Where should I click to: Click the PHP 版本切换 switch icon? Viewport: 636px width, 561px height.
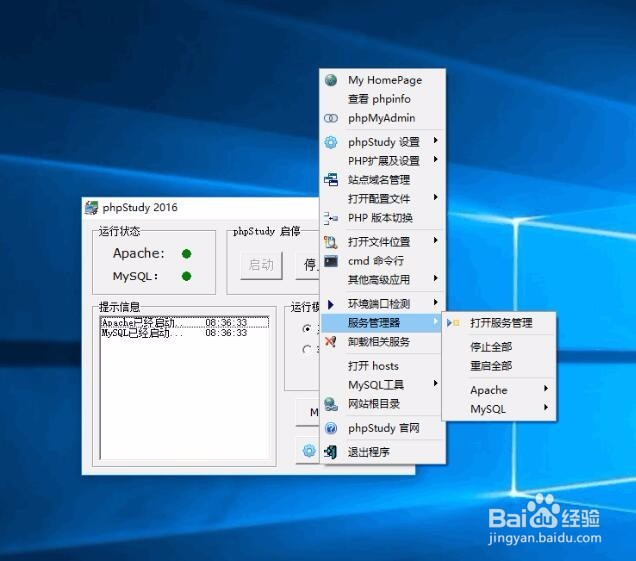point(331,218)
